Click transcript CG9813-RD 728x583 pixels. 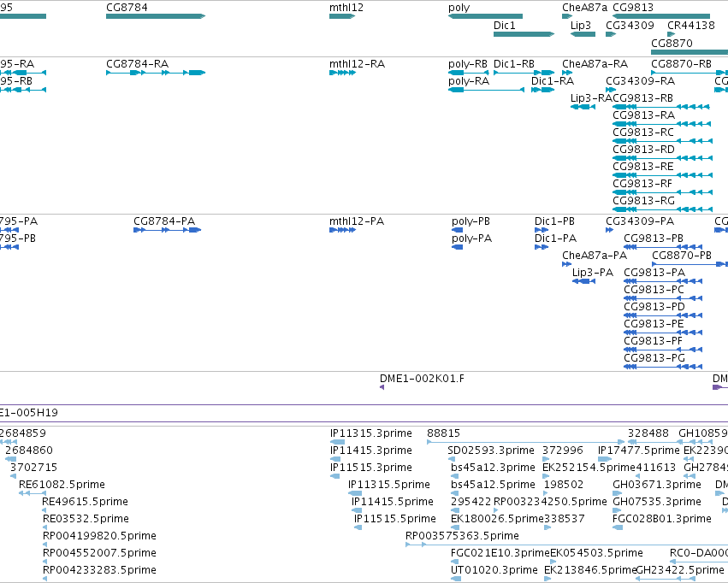coord(662,158)
